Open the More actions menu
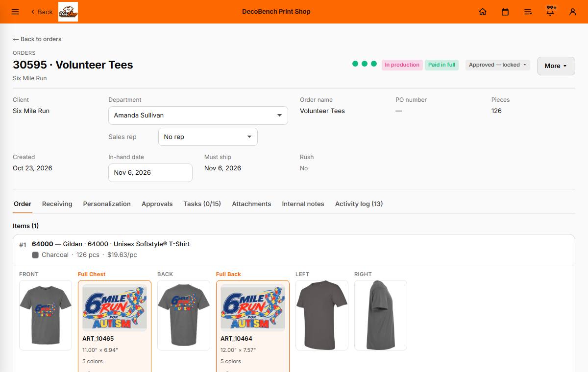The image size is (588, 372). click(x=556, y=66)
